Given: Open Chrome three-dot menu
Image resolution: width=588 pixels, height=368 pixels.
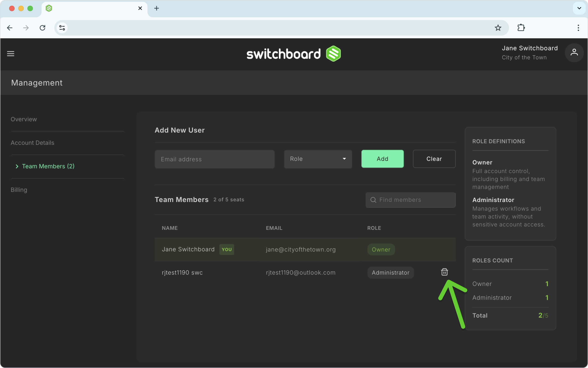Looking at the screenshot, I should click(578, 28).
